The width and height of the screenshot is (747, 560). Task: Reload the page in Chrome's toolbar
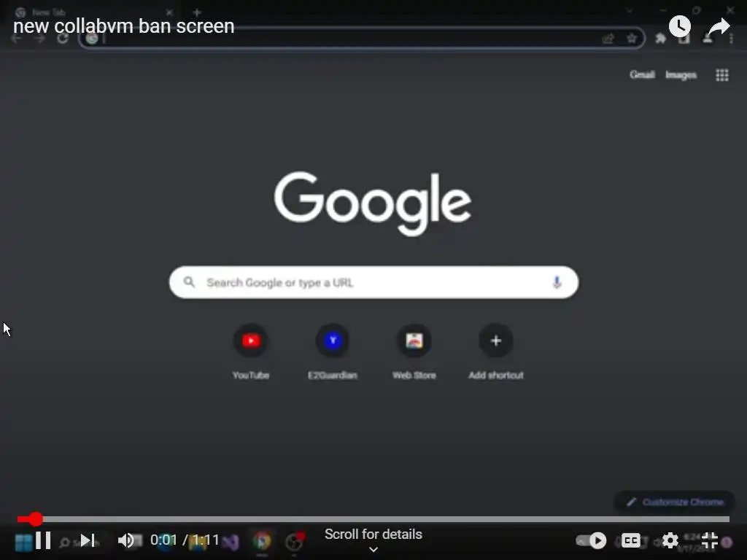(x=63, y=39)
